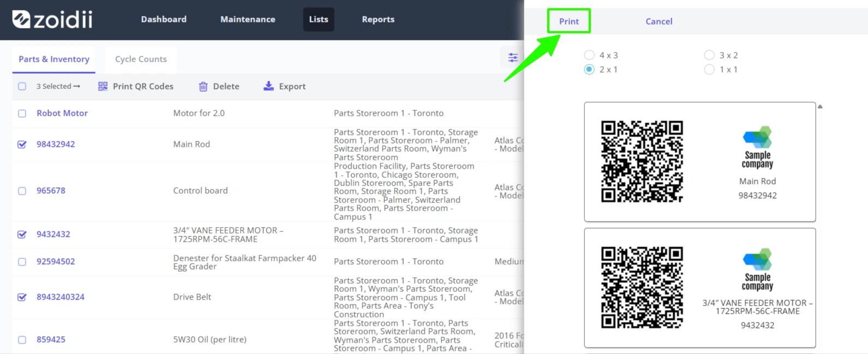Screen dimensions: 868x354
Task: Open the Reports menu
Action: [x=378, y=19]
